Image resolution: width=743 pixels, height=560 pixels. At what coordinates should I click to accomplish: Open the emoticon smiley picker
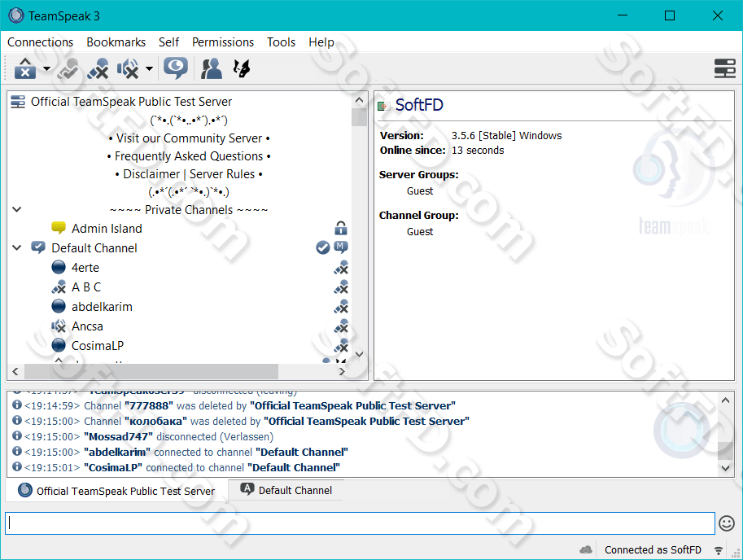pos(727,523)
